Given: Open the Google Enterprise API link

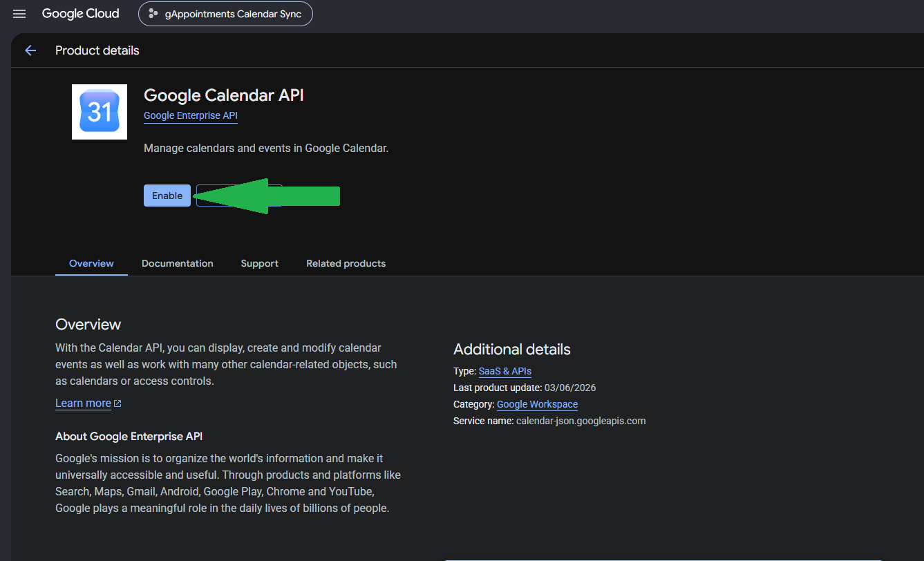Looking at the screenshot, I should click(191, 115).
